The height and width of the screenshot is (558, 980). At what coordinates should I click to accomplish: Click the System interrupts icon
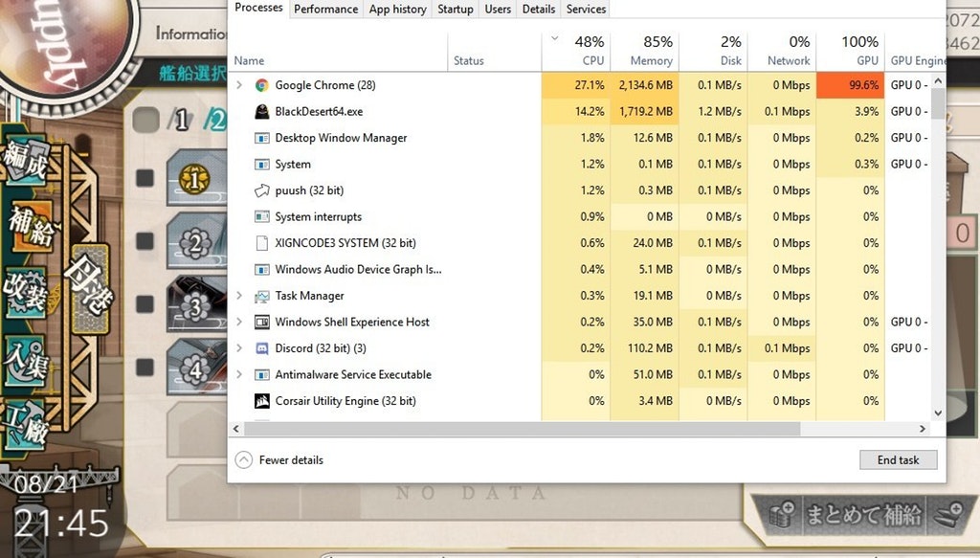pyautogui.click(x=262, y=216)
